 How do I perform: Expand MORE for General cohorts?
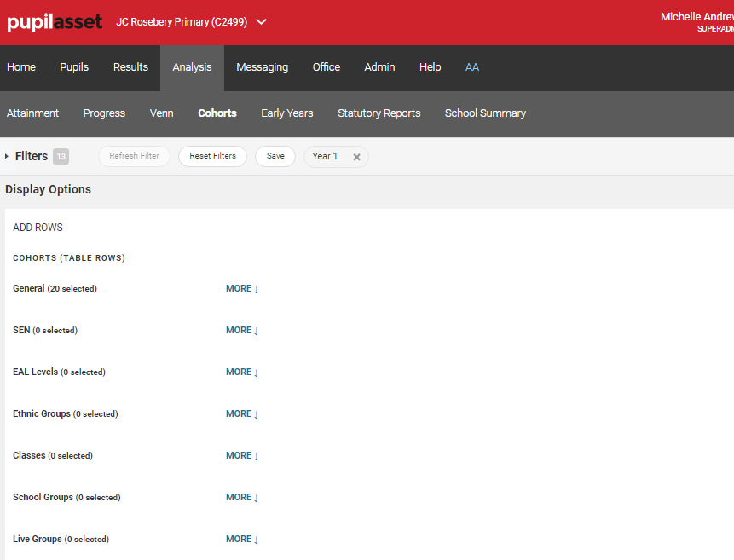pyautogui.click(x=241, y=289)
